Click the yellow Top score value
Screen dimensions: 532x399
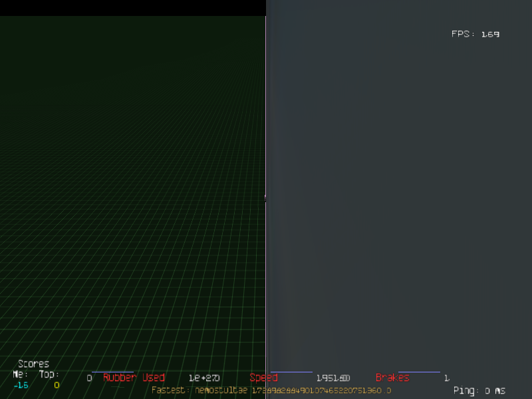pyautogui.click(x=57, y=385)
